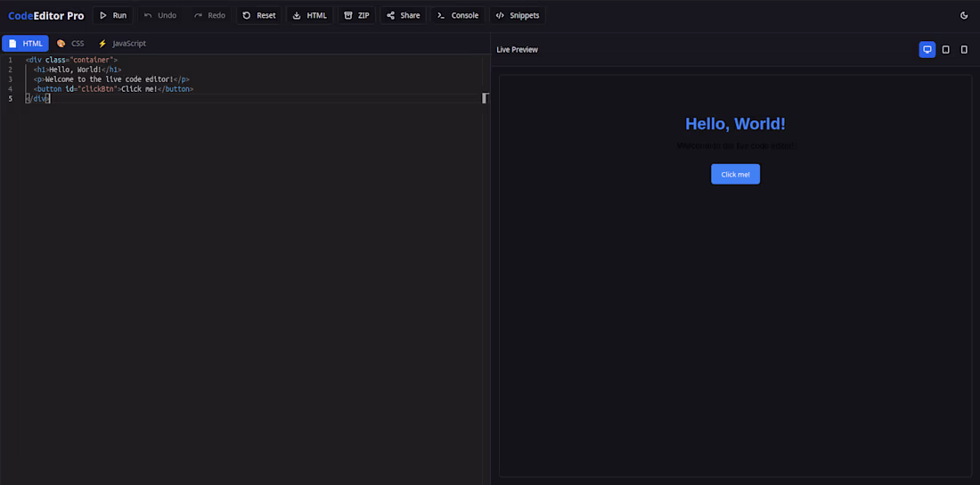
Task: Click the 'Click me!' preview button
Action: pos(736,174)
